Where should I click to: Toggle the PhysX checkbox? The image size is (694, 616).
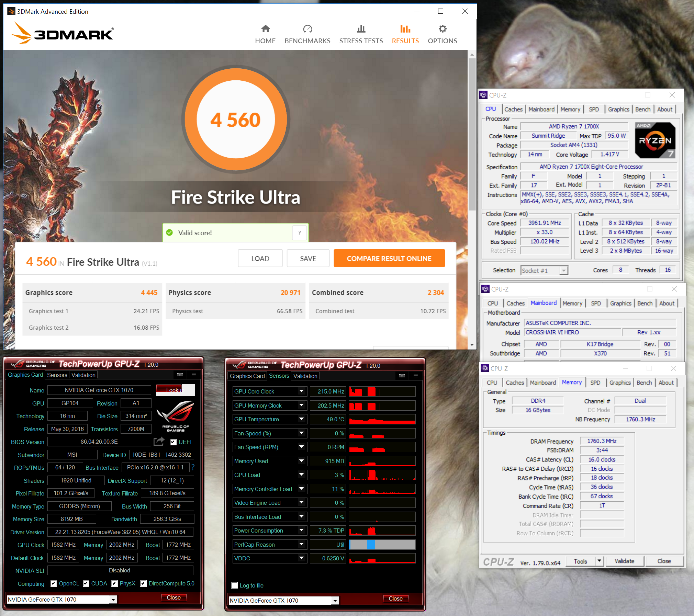(x=115, y=584)
